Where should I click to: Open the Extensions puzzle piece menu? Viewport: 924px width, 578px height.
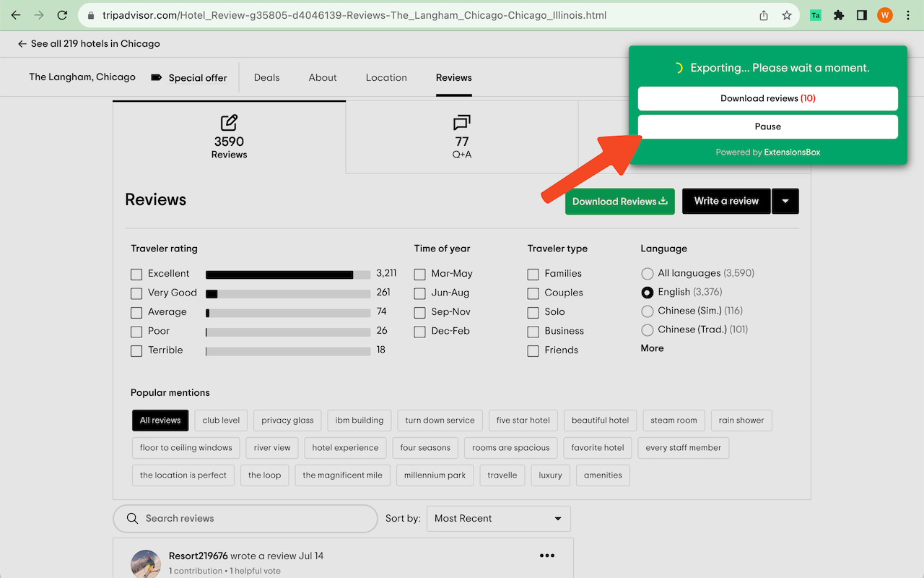click(x=839, y=15)
